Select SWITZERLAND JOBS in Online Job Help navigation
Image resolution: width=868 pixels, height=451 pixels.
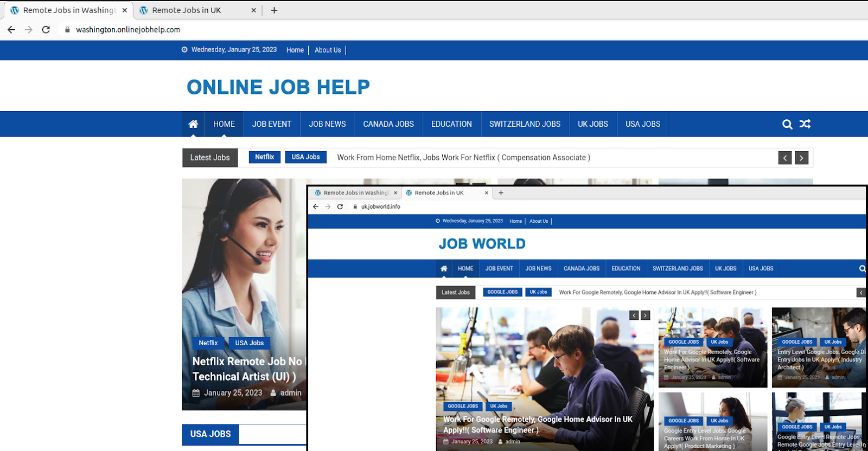(x=525, y=124)
